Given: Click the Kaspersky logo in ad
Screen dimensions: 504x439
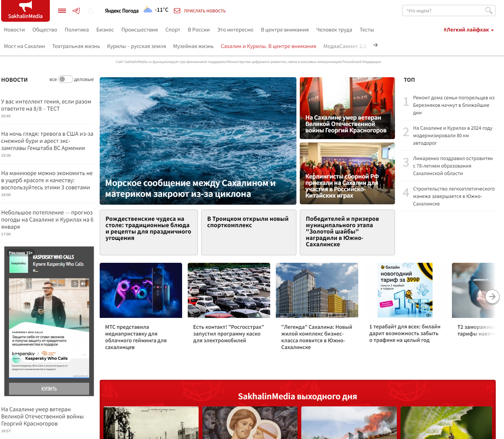Looking at the screenshot, I should [x=19, y=264].
